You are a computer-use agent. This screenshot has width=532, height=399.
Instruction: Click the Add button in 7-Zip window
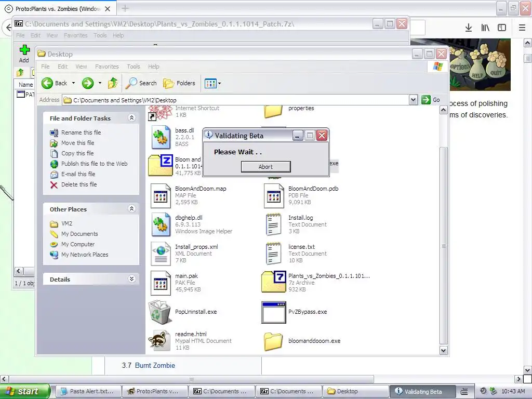tap(24, 54)
